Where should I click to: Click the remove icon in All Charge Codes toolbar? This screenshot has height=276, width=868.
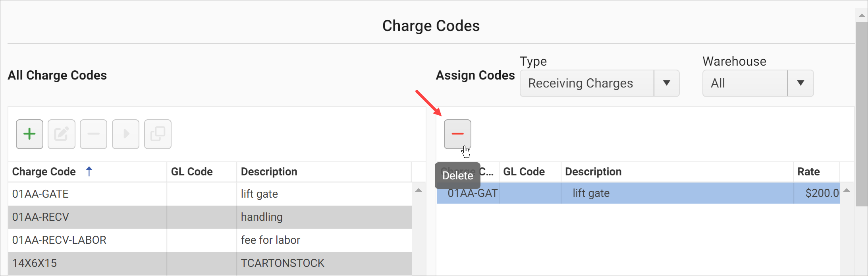[x=93, y=134]
